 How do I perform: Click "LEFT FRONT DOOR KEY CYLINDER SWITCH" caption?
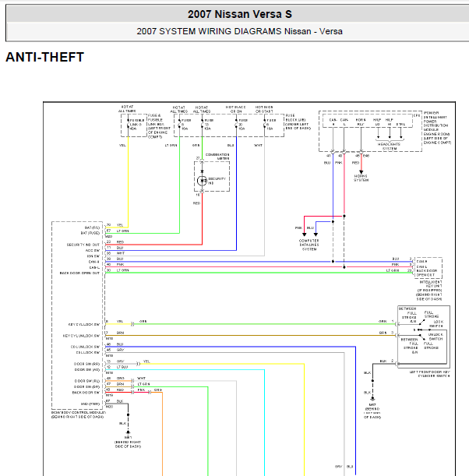(429, 374)
